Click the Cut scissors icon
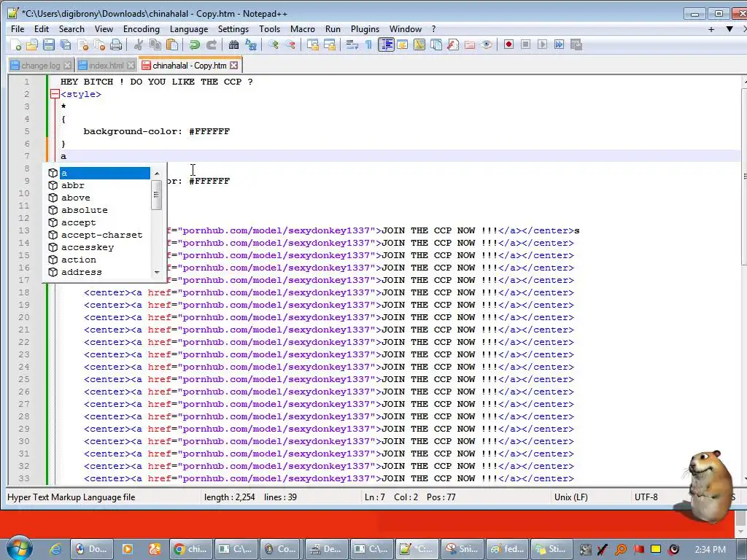Viewport: 747px width, 560px height. coord(138,44)
